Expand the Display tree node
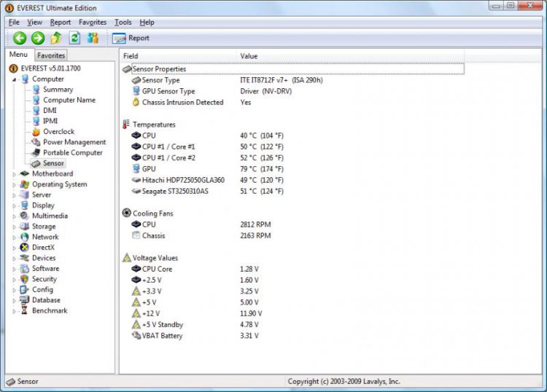This screenshot has width=547, height=392. (15, 205)
